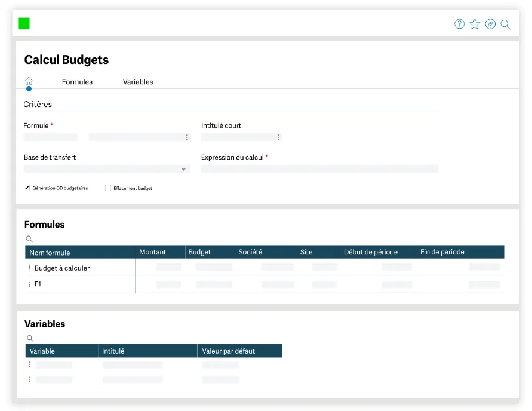
Task: Click the Montant cell for Budget à calculer
Action: click(168, 267)
